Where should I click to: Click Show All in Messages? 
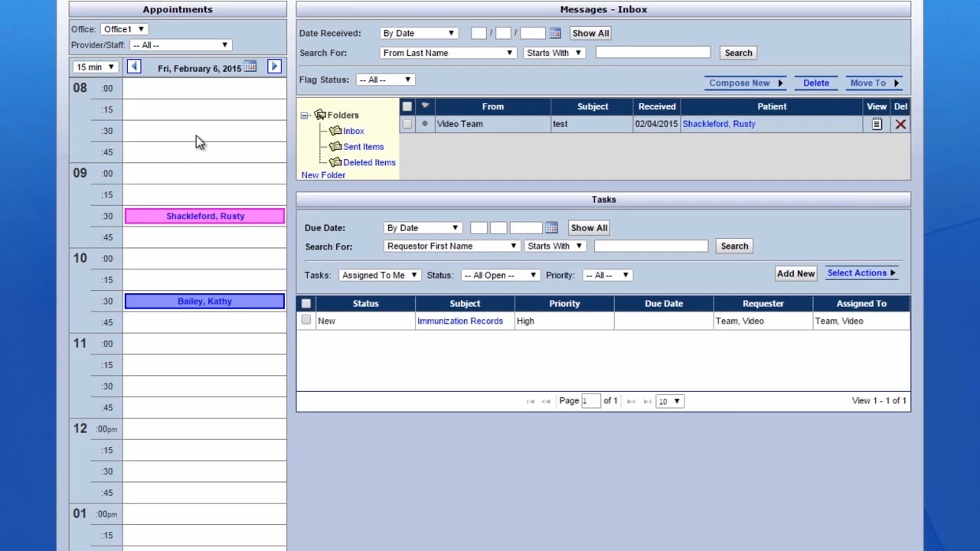[590, 33]
